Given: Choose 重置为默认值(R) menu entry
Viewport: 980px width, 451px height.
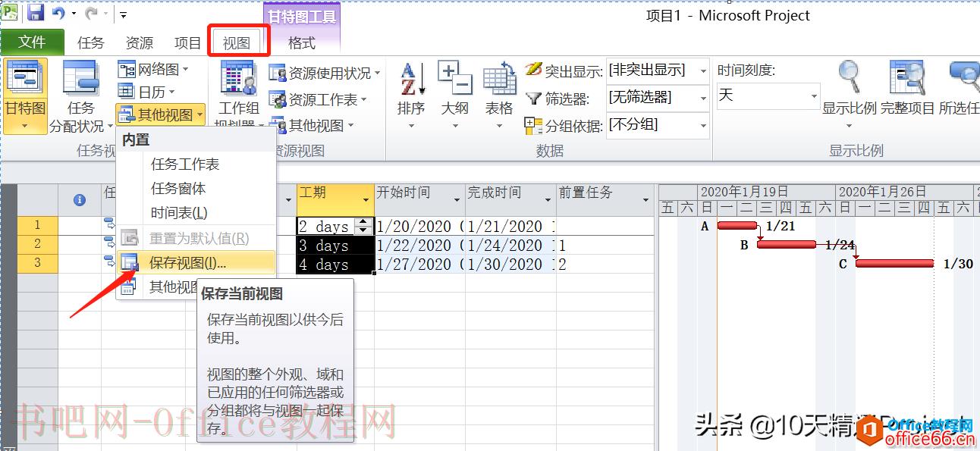Looking at the screenshot, I should [x=196, y=238].
